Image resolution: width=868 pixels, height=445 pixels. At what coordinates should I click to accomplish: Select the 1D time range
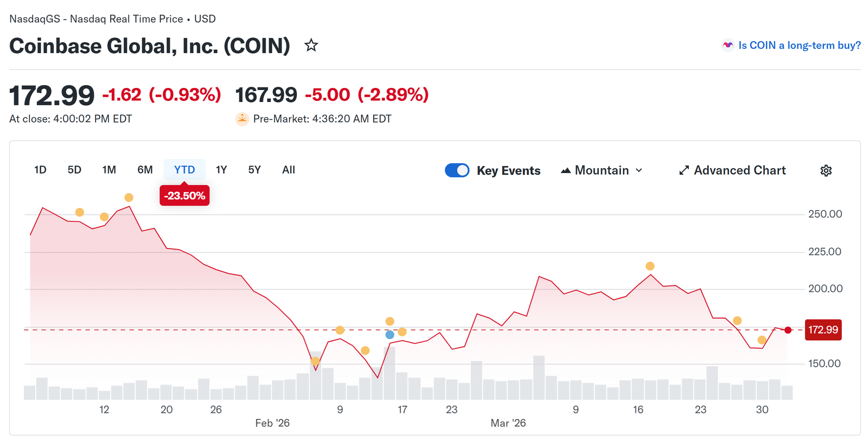point(40,170)
